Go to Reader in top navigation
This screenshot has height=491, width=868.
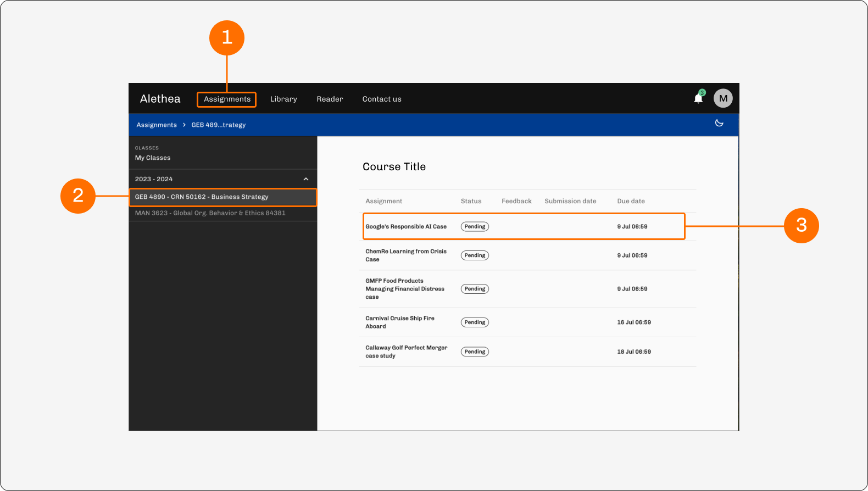point(330,99)
